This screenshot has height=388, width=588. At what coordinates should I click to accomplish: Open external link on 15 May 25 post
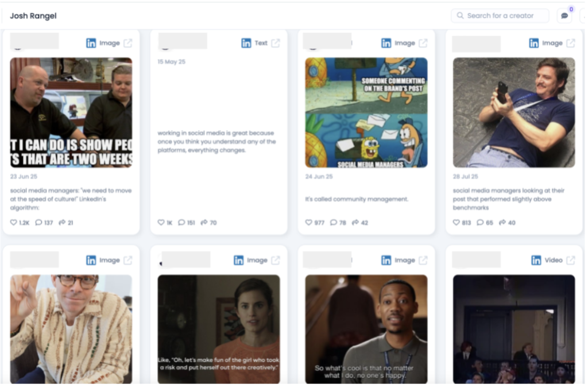tap(277, 43)
